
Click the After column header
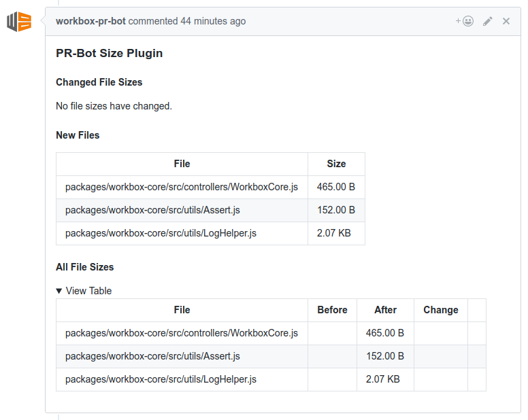[385, 310]
